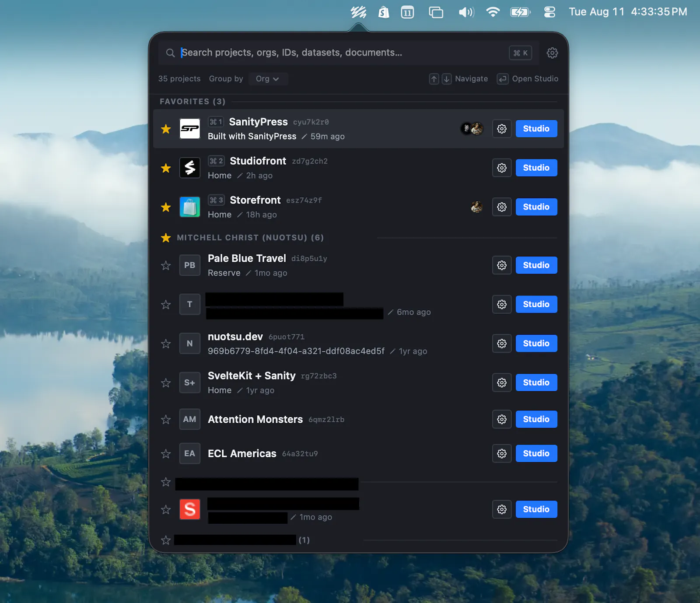700x603 pixels.
Task: Open settings for SvelteKit + Sanity
Action: [x=502, y=383]
